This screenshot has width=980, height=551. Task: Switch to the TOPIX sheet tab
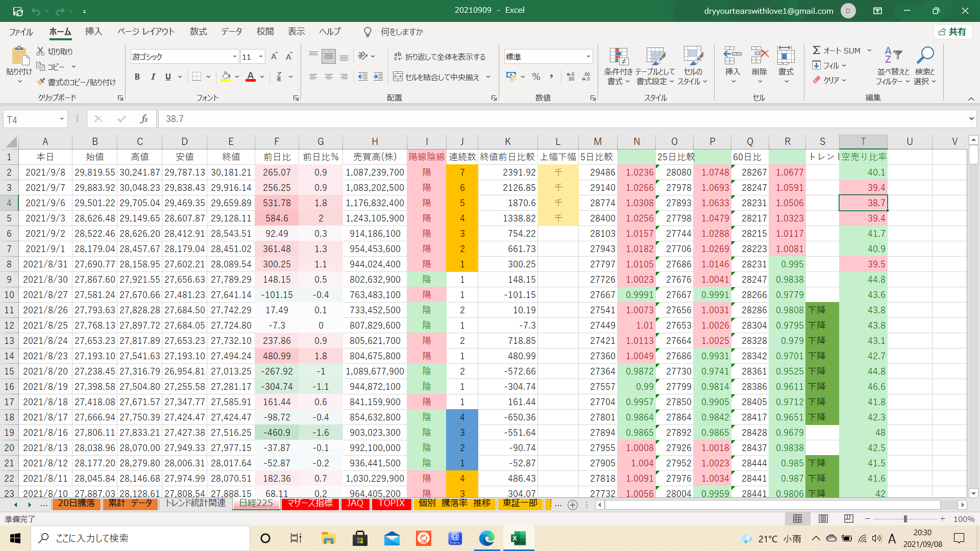[391, 504]
